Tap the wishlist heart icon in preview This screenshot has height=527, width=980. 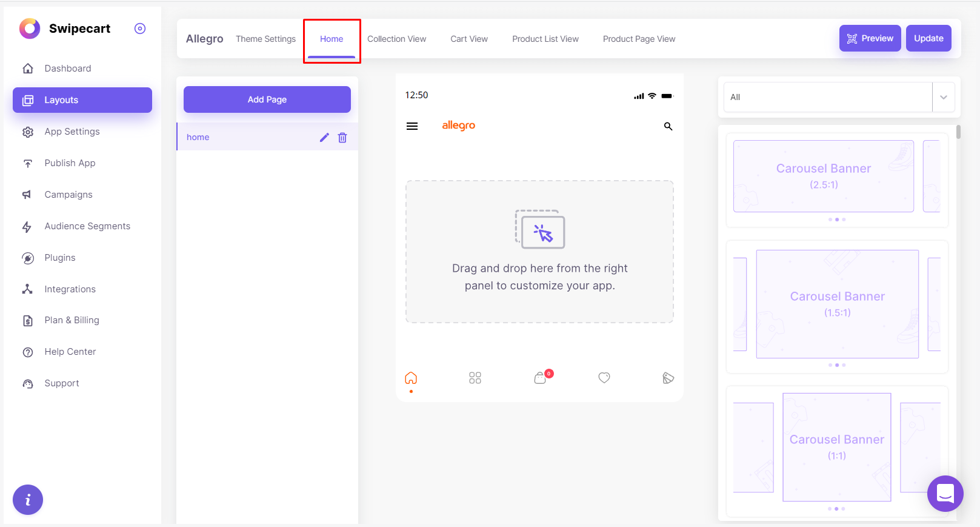[604, 378]
